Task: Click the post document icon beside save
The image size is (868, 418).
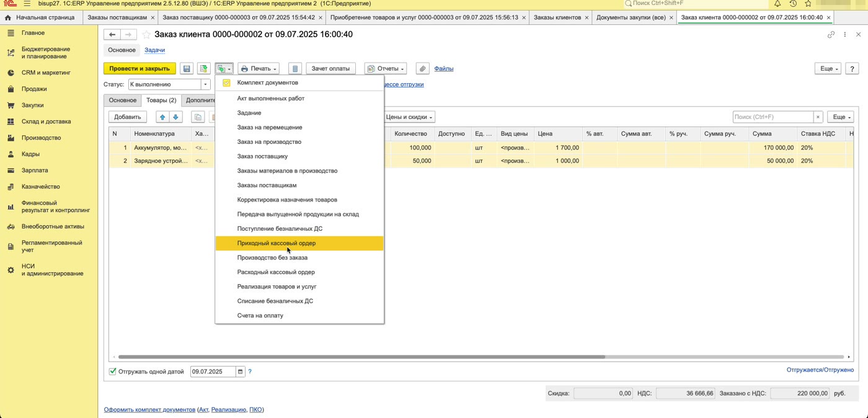Action: pos(203,68)
